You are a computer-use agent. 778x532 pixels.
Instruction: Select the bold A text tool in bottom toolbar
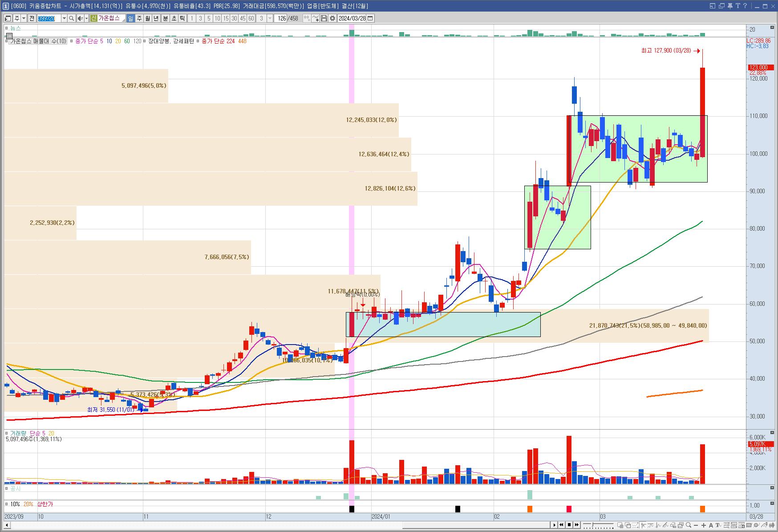(x=711, y=525)
